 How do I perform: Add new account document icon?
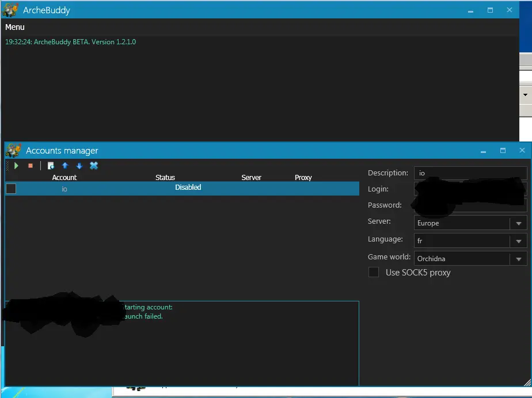click(51, 166)
